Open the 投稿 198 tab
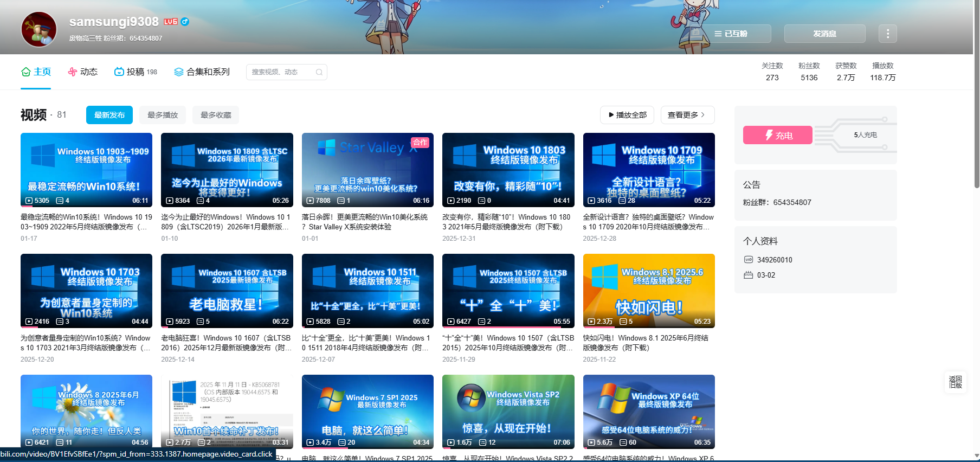The image size is (980, 462). point(136,72)
